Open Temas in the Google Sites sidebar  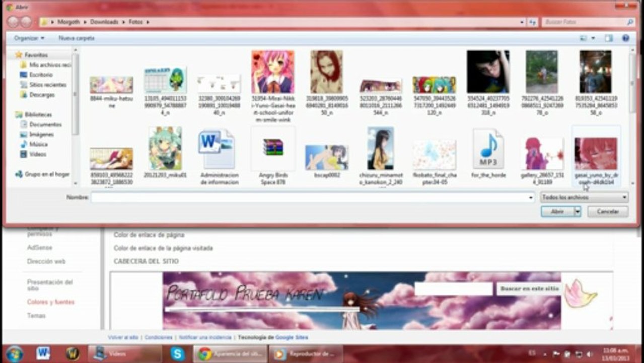36,316
